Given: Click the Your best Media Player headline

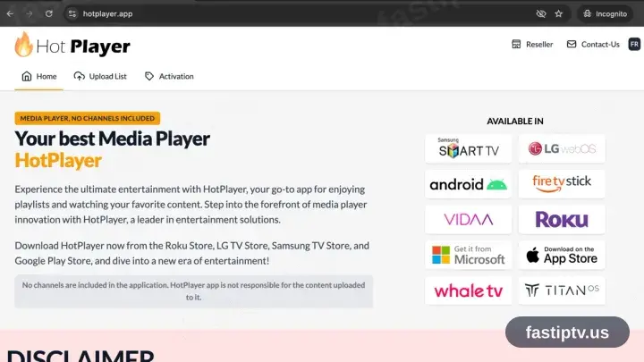Looking at the screenshot, I should click(x=112, y=139).
